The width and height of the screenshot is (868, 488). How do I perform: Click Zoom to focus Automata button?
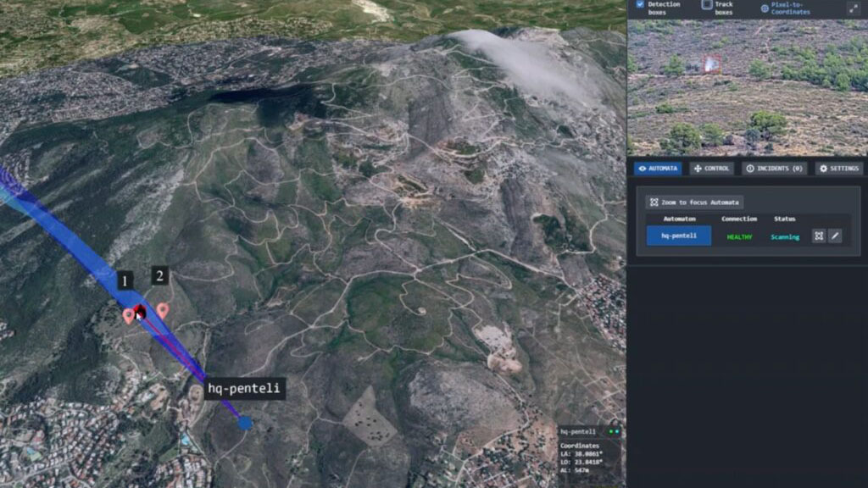coord(693,202)
